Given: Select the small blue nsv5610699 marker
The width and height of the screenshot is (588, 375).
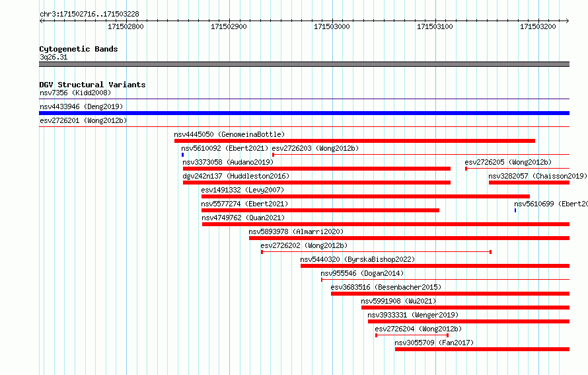Looking at the screenshot, I should (x=515, y=210).
